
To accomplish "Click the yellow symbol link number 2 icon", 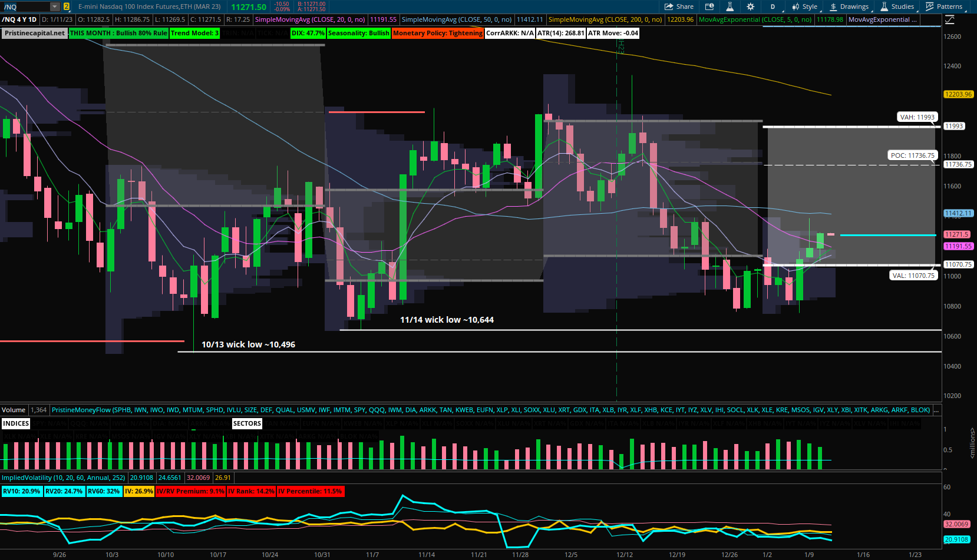I will (x=66, y=6).
